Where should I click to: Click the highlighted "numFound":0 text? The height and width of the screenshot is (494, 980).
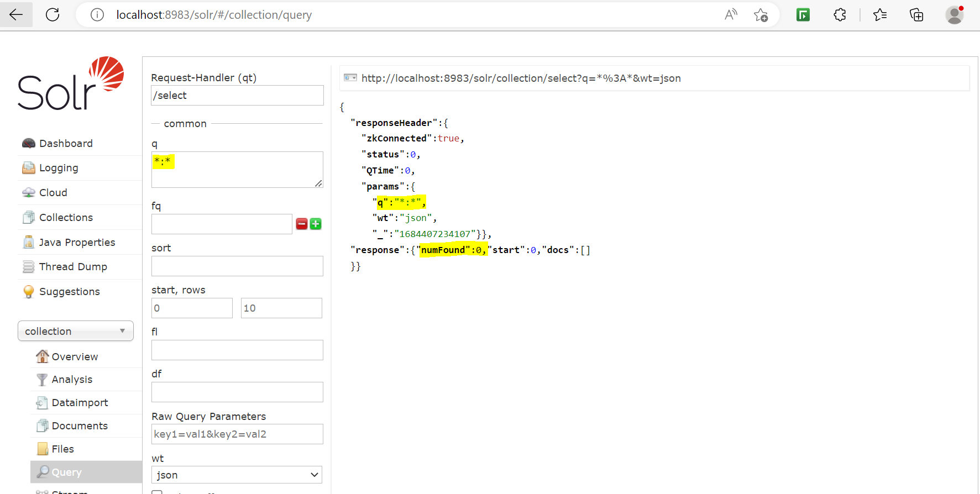[x=453, y=250]
